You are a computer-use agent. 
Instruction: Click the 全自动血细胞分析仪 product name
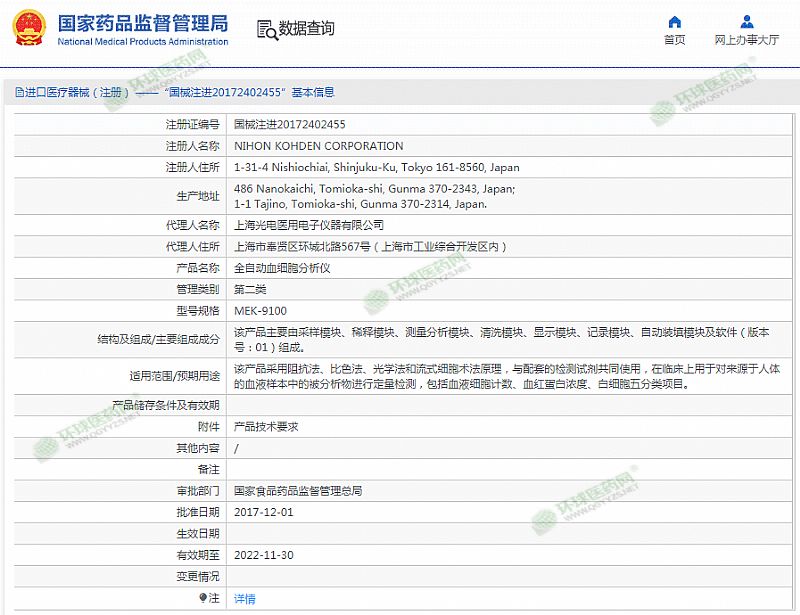pyautogui.click(x=282, y=268)
